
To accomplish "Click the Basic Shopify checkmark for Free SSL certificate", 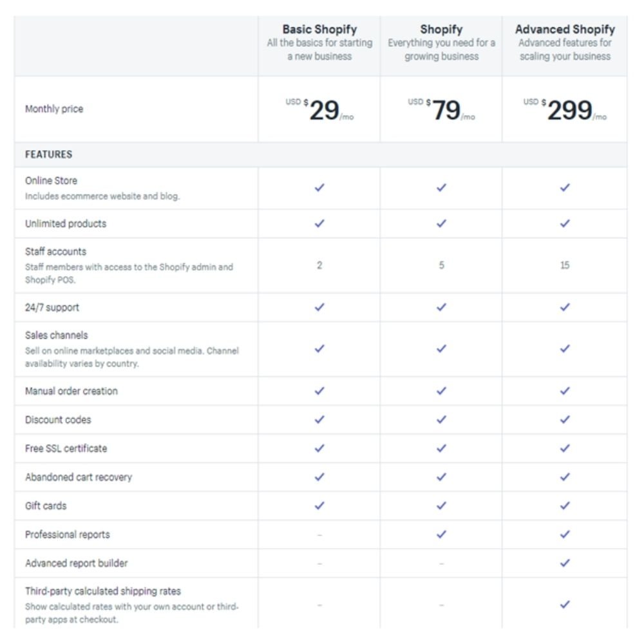I will [x=319, y=448].
